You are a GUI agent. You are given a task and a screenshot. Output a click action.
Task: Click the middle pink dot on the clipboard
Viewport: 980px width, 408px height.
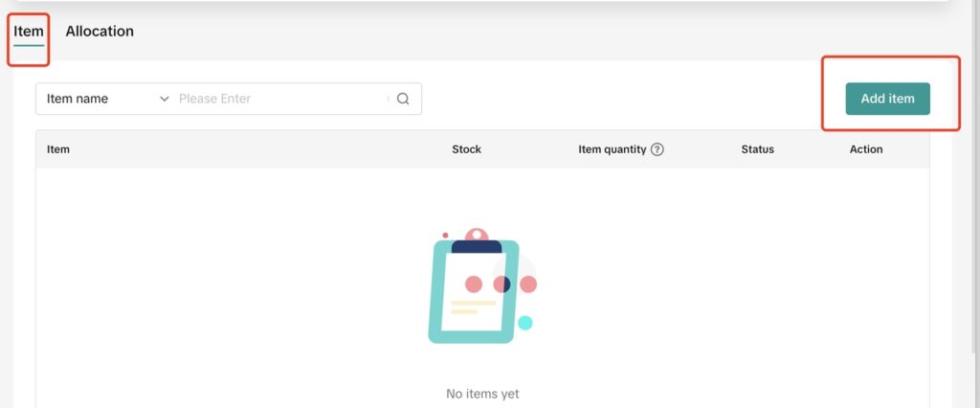pos(501,284)
